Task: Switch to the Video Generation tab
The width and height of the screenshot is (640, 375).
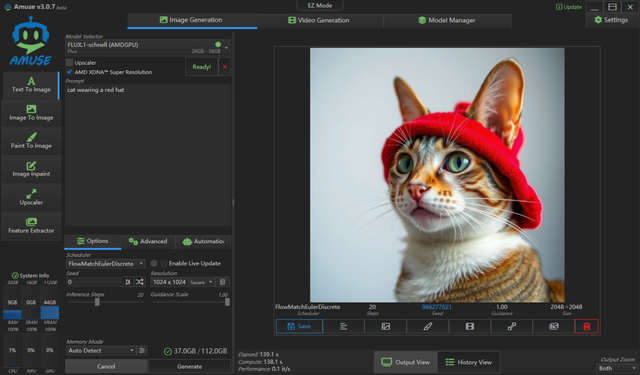Action: 319,20
